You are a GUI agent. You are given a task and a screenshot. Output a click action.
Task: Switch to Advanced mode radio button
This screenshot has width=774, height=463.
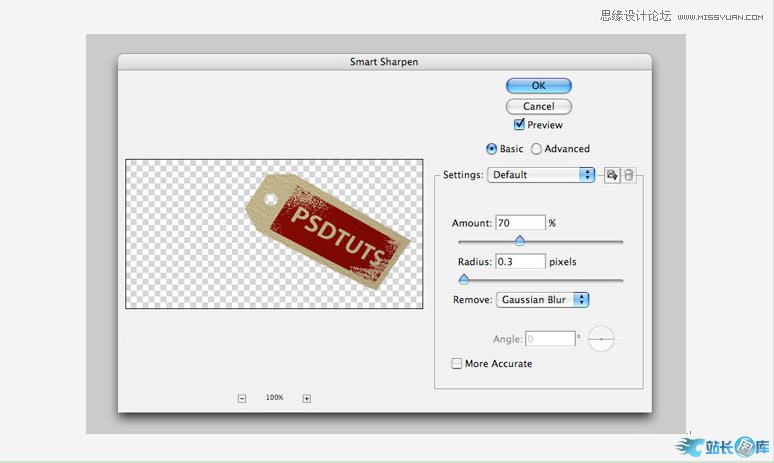coord(536,149)
